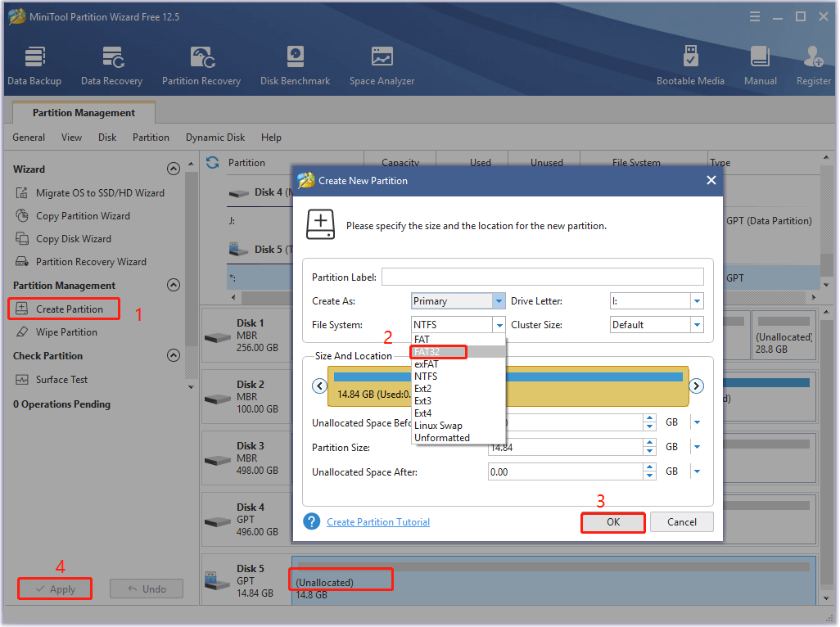The image size is (840, 627).
Task: Collapse the Wizard section
Action: click(173, 169)
